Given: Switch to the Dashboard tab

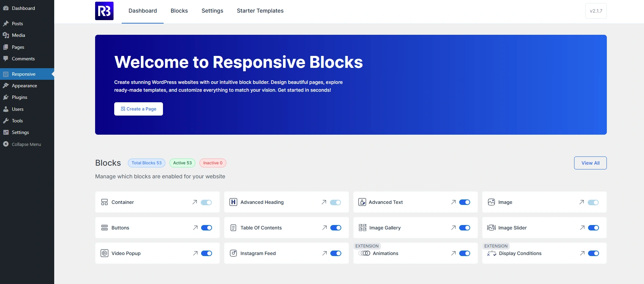Looking at the screenshot, I should [x=143, y=11].
